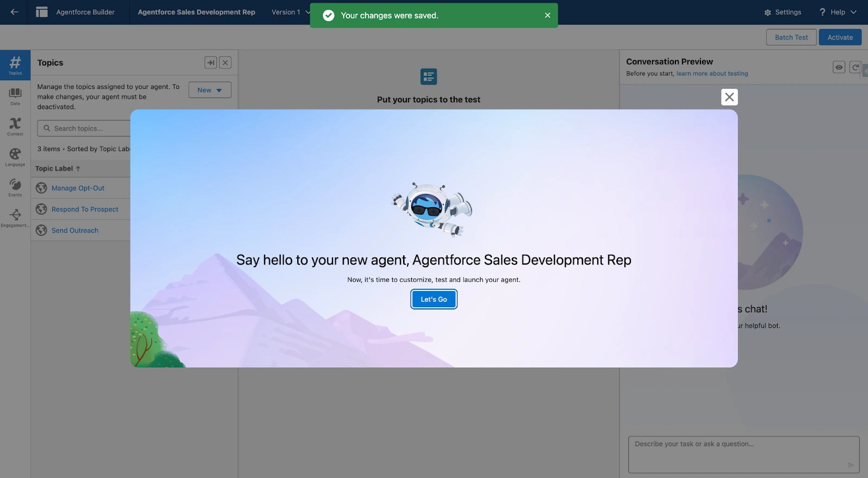The width and height of the screenshot is (868, 478).
Task: Open the Agentforce Builder app icon
Action: (x=42, y=12)
